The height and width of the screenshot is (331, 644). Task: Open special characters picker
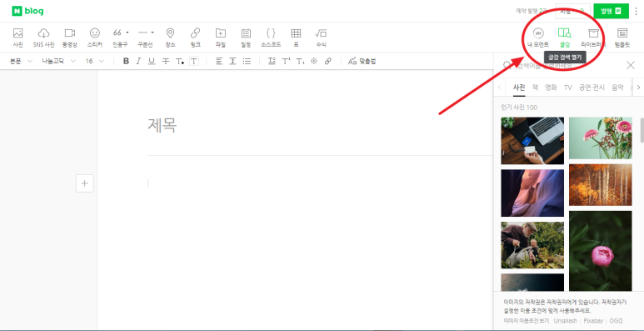click(x=314, y=61)
